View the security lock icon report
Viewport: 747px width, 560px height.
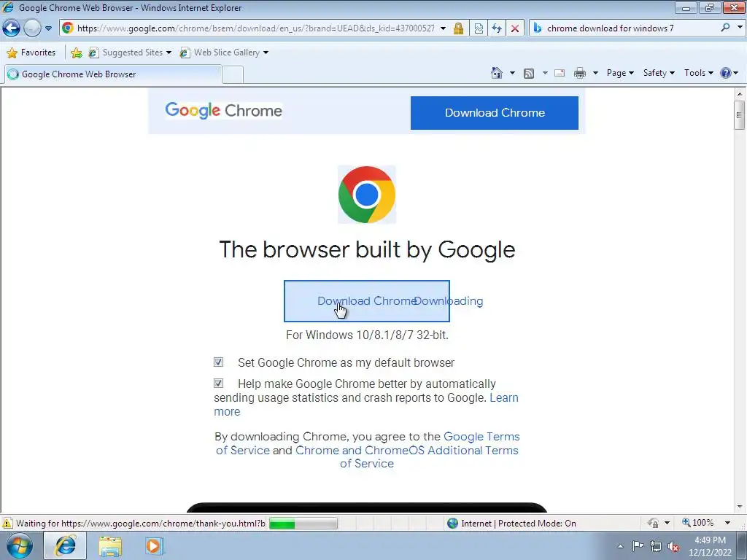tap(458, 28)
